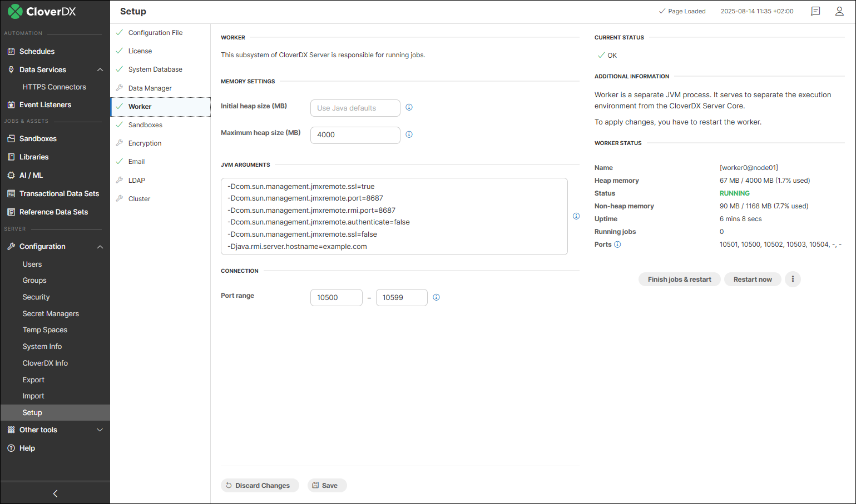
Task: Click info icon beside Initial heap size
Action: pos(409,107)
